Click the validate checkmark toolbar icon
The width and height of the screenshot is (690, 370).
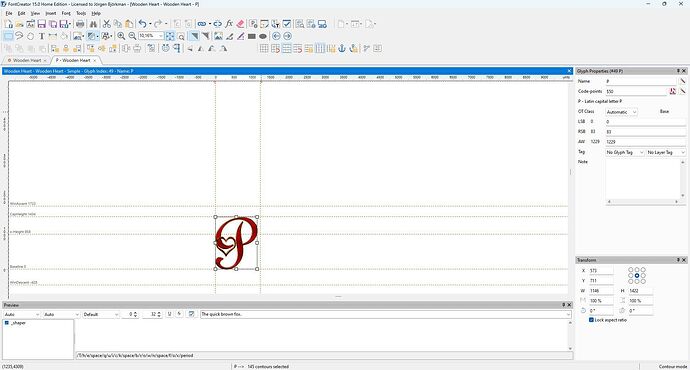coord(286,24)
